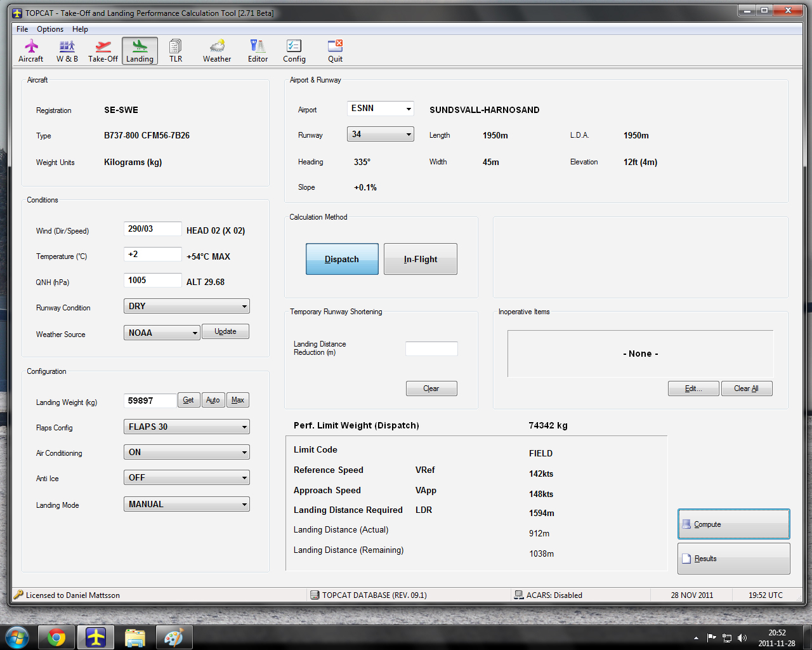This screenshot has width=812, height=650.
Task: Click the Max landing weight button
Action: pyautogui.click(x=238, y=400)
